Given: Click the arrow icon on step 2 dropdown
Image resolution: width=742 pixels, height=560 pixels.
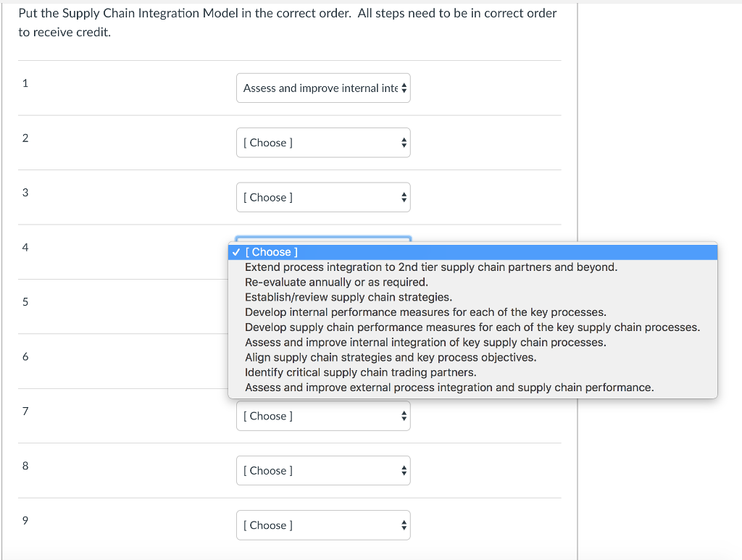Looking at the screenshot, I should [404, 143].
